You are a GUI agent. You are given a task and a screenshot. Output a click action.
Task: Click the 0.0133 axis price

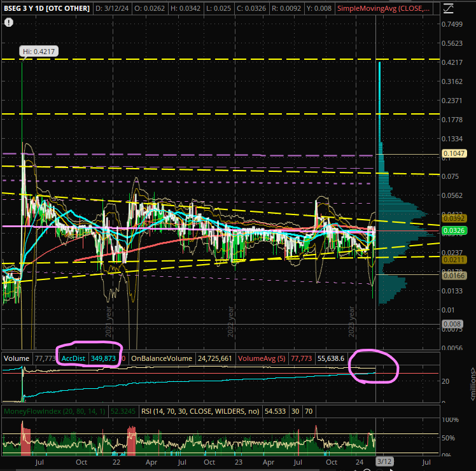click(x=452, y=291)
